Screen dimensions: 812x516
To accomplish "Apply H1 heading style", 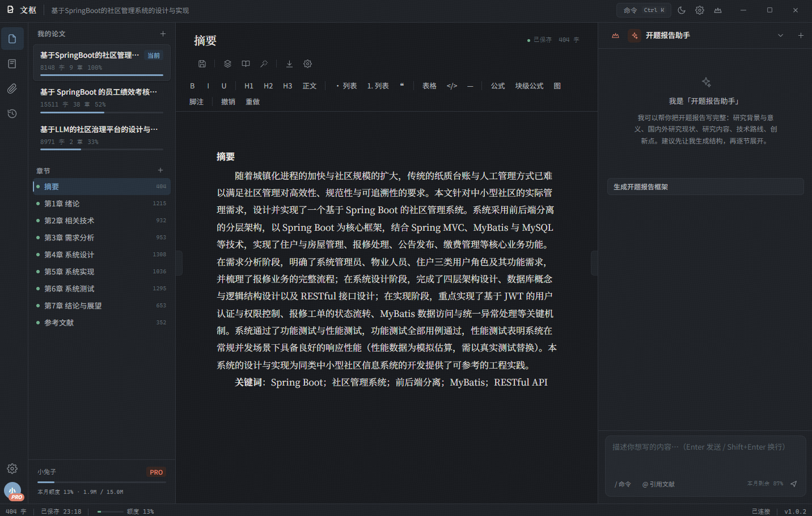I will click(249, 86).
